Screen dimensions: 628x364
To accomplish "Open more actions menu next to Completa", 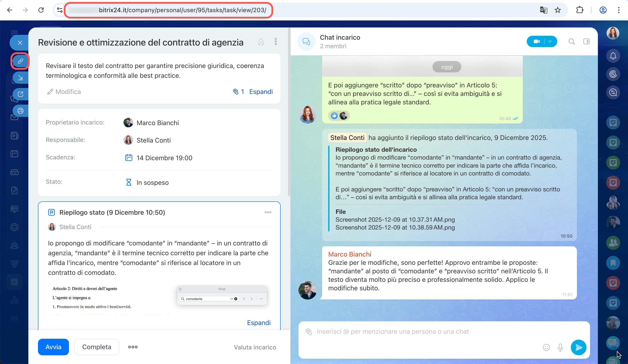I will point(133,347).
